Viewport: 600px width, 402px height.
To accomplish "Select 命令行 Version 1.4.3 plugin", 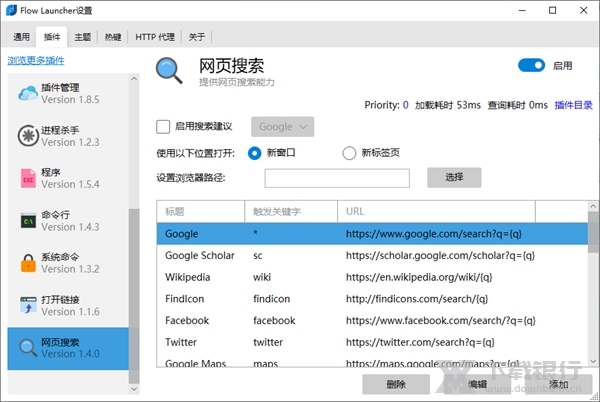I will click(68, 221).
